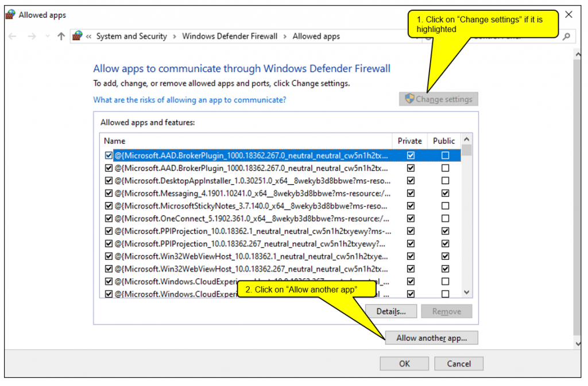
Task: Click Allow another app button
Action: pyautogui.click(x=431, y=338)
